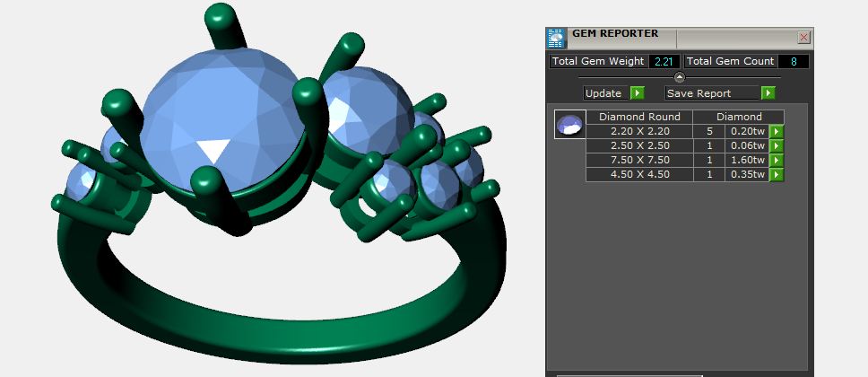
Task: Select the 2.20 X 2.20 size cell
Action: coord(639,131)
